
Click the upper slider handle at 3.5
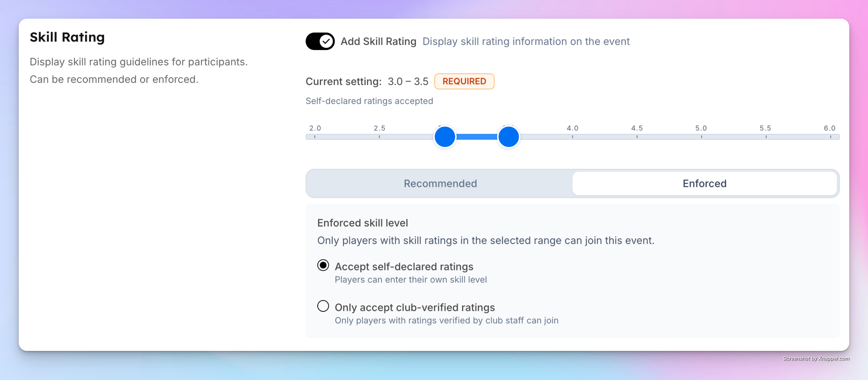(x=508, y=137)
